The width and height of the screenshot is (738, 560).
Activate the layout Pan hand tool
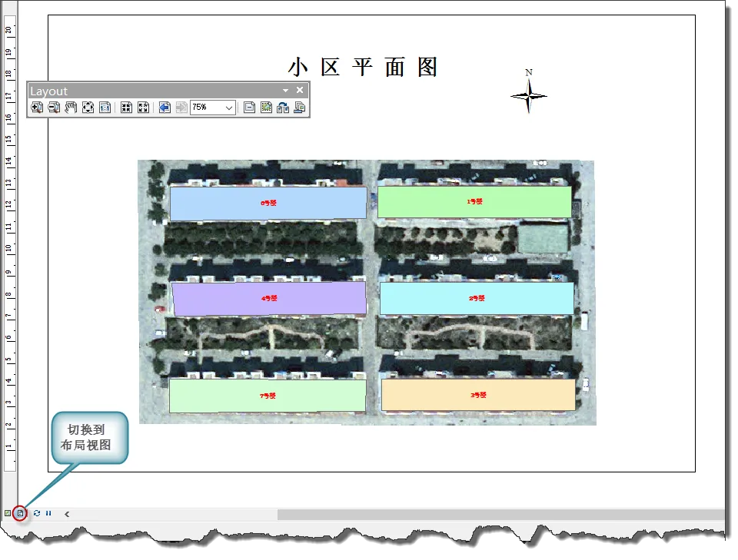pos(71,108)
